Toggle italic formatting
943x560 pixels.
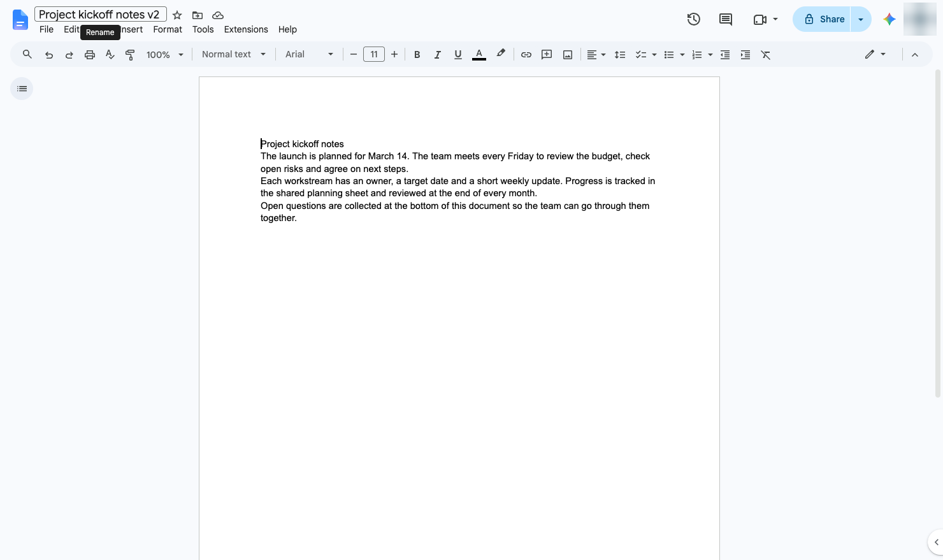click(x=438, y=55)
